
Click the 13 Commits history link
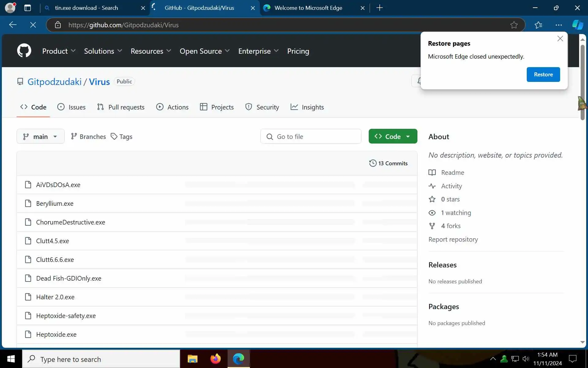point(388,163)
